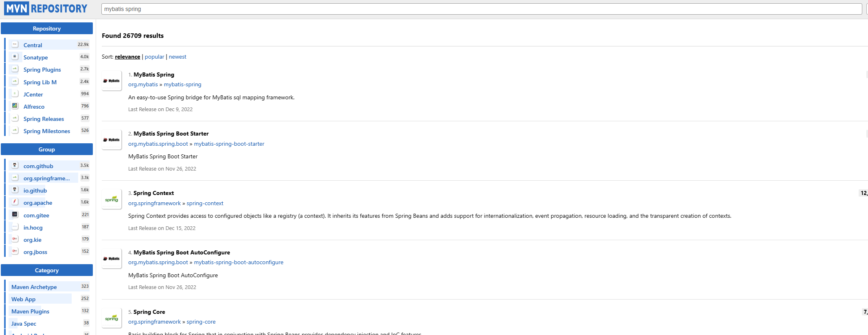Filter by Central repository link
This screenshot has width=868, height=335.
pyautogui.click(x=33, y=45)
